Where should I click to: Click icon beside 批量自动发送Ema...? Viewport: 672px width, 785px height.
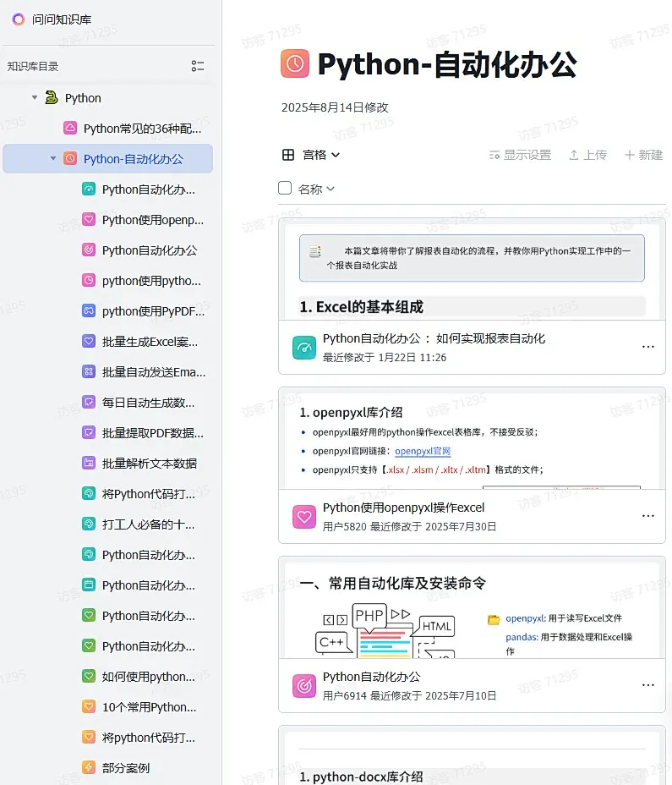tap(89, 371)
